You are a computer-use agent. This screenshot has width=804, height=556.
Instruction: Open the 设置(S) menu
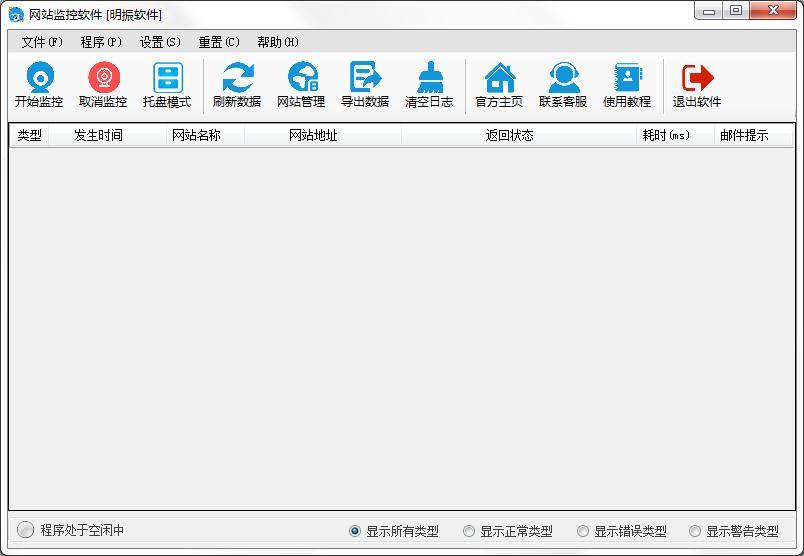tap(160, 42)
